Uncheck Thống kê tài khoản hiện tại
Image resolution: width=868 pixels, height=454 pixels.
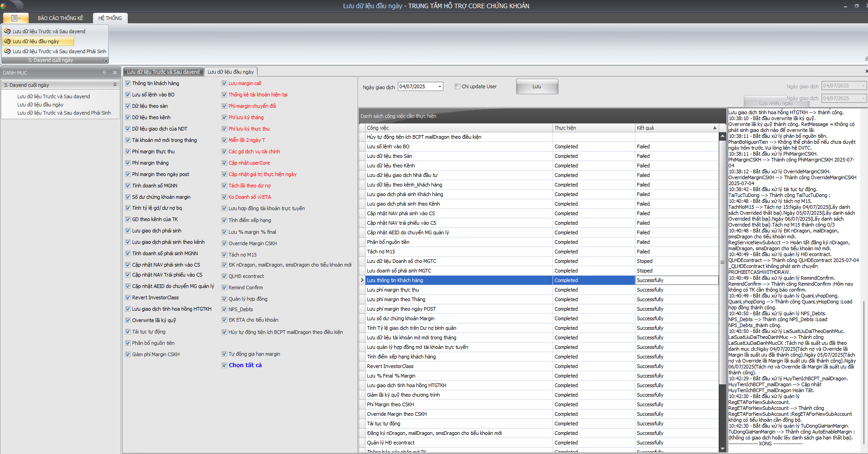click(x=224, y=95)
